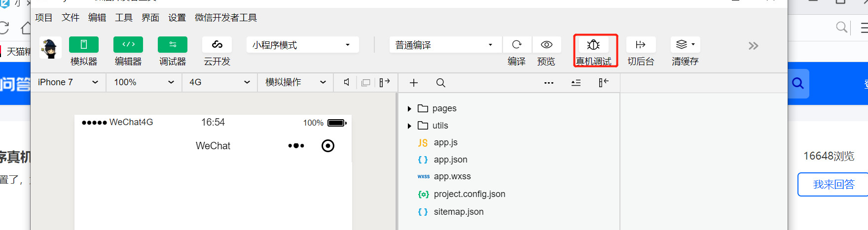Start 真机调试 remote debugging
This screenshot has height=230, width=868.
click(594, 45)
